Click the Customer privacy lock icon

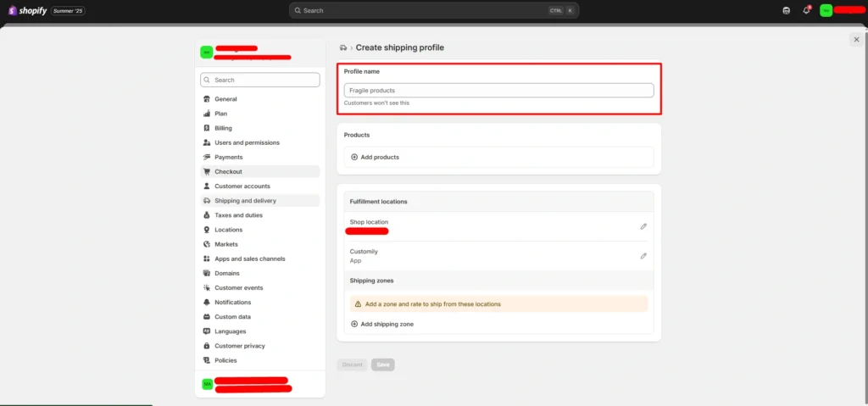[x=207, y=346]
